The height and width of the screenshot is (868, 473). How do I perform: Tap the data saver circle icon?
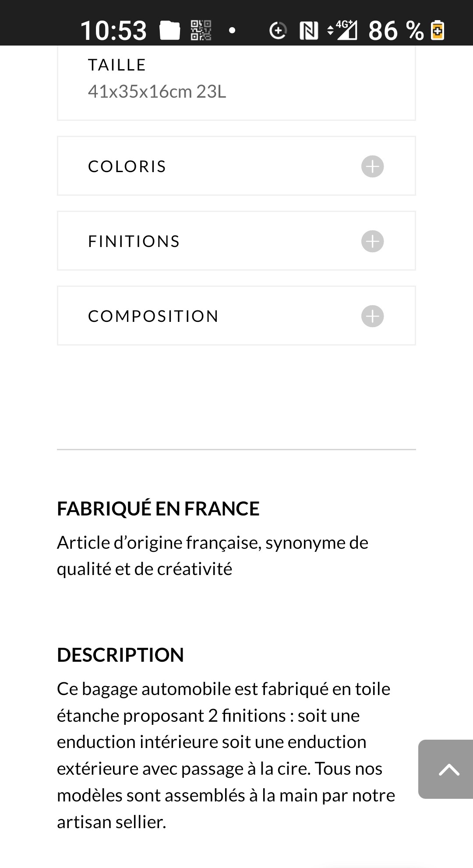pos(278,31)
